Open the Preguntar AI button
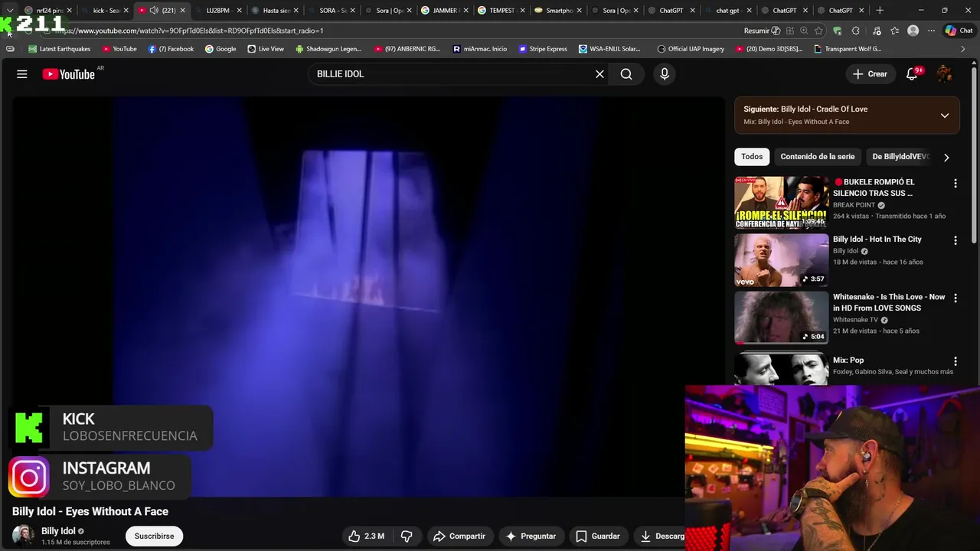The height and width of the screenshot is (551, 980). tap(531, 536)
